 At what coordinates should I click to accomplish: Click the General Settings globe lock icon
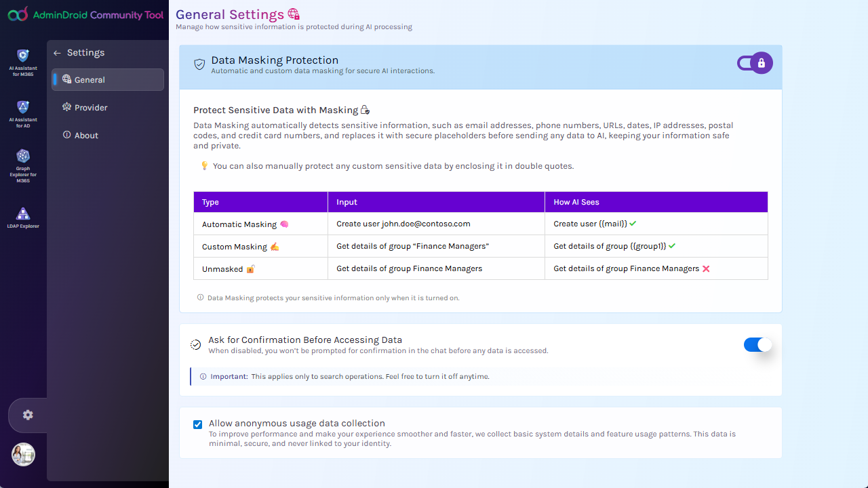(x=294, y=14)
